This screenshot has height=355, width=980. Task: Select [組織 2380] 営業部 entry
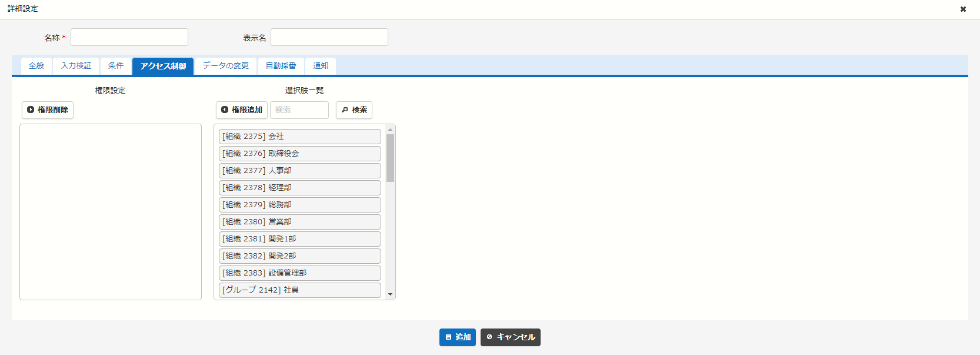point(300,222)
